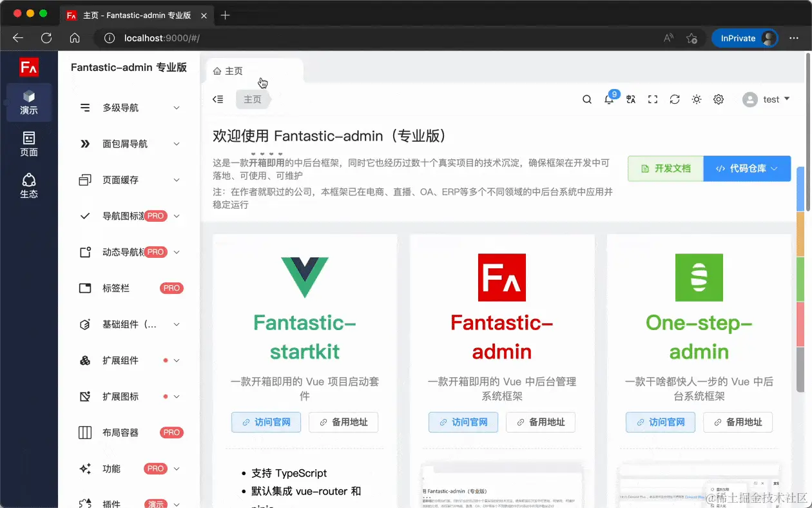Expand the 功能 PRO submenu chevron
The width and height of the screenshot is (812, 508).
177,469
